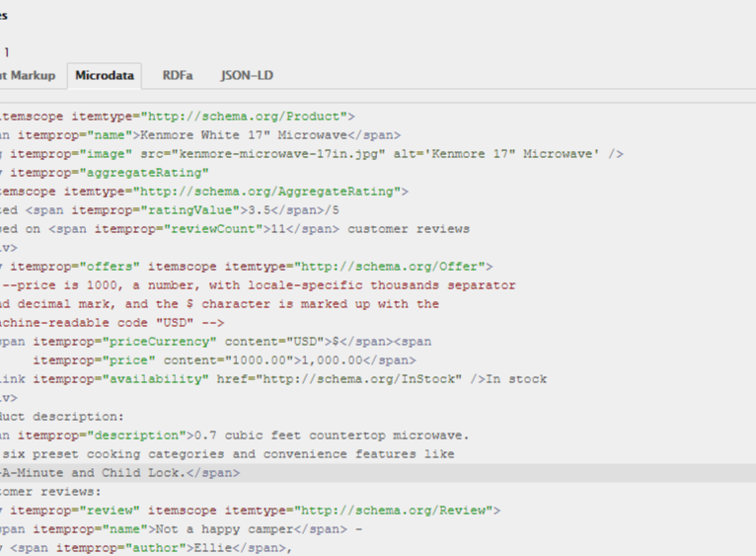Click the machine-readable code "USD" comment line
The image size is (756, 556).
(113, 323)
